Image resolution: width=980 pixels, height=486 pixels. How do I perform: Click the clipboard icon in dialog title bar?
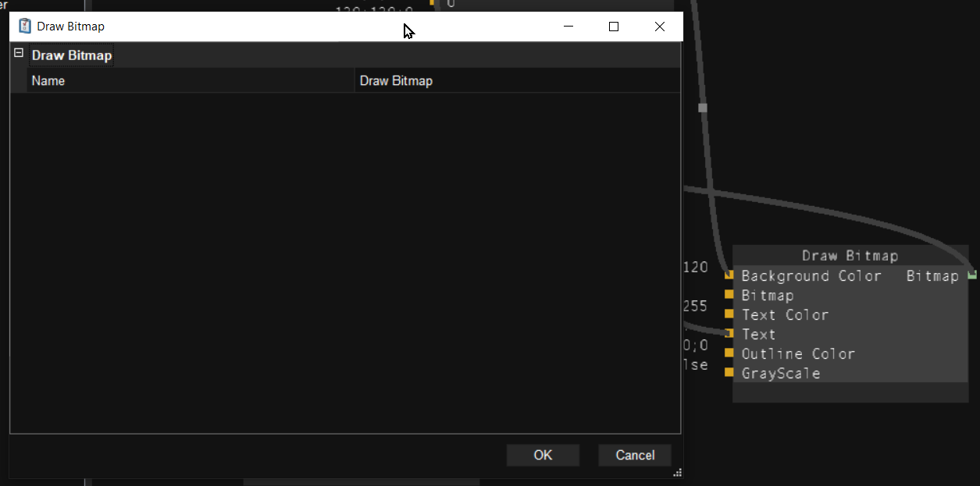point(25,27)
